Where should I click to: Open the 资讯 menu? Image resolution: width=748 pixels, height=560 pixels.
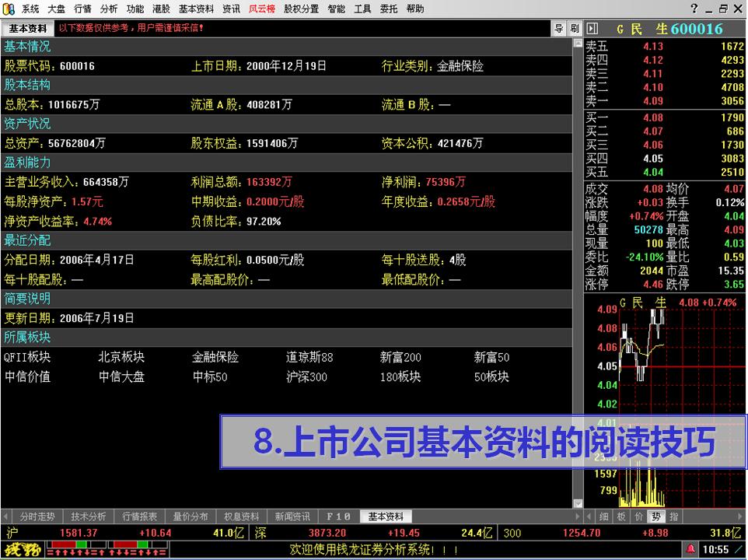click(x=232, y=9)
